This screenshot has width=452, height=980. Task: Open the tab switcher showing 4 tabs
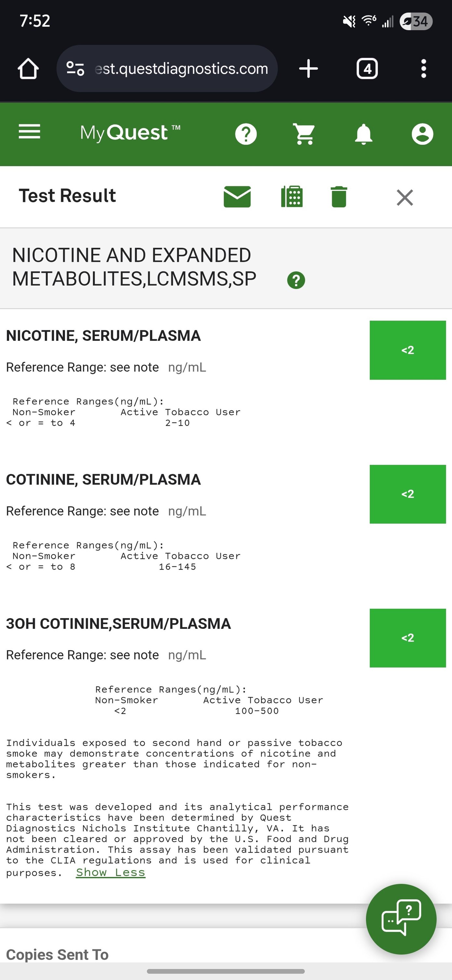click(367, 69)
